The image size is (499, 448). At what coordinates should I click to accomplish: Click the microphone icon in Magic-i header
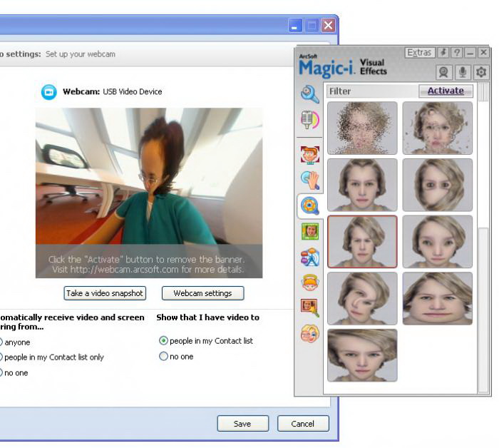tap(463, 72)
